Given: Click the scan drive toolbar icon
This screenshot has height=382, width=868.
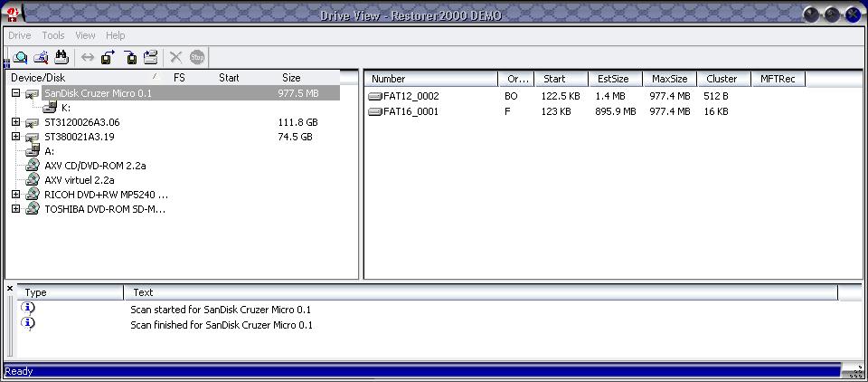Looking at the screenshot, I should [41, 56].
